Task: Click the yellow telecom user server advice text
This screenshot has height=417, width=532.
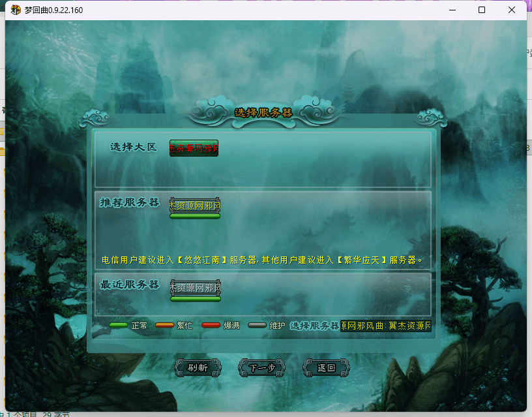Action: 263,260
